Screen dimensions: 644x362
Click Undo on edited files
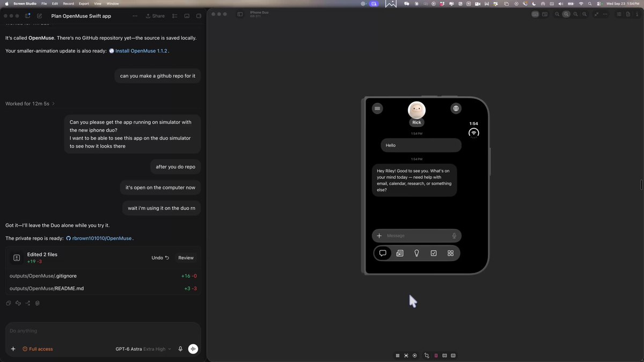(160, 258)
